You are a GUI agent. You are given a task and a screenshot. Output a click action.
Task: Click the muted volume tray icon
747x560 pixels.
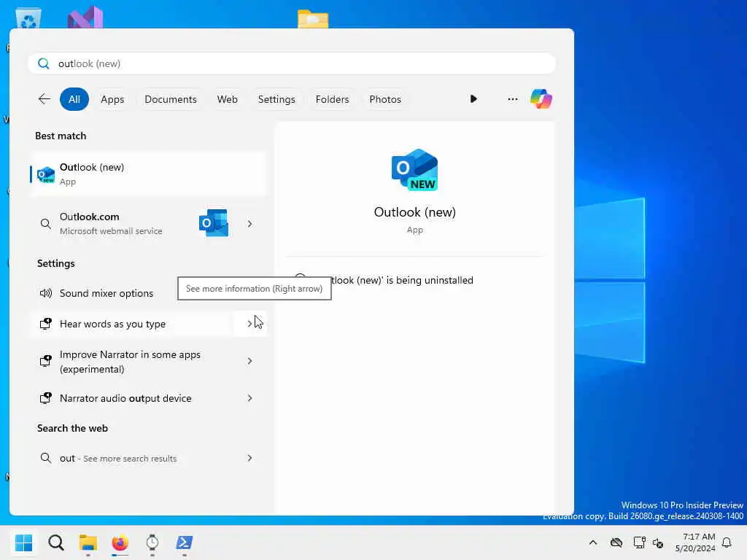[659, 542]
